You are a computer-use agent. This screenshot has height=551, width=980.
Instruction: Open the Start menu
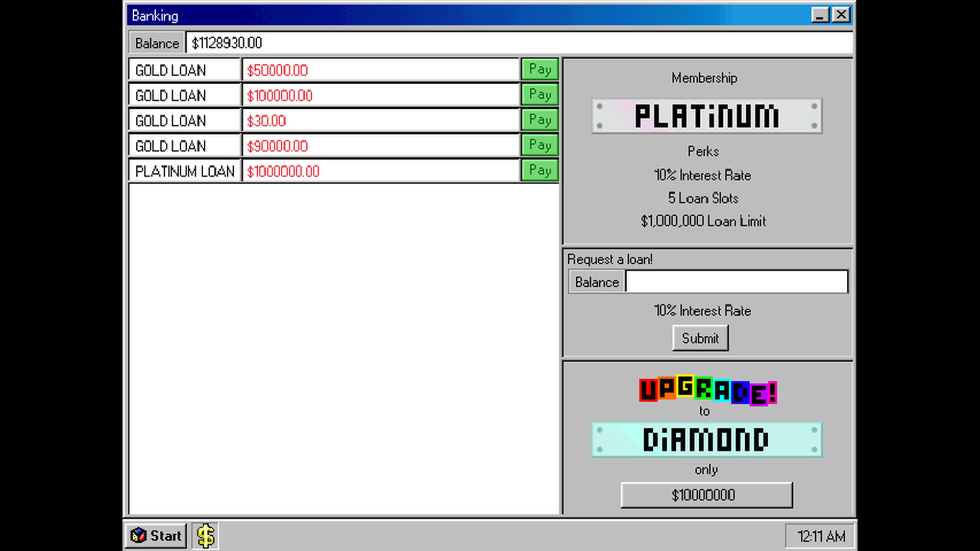155,536
